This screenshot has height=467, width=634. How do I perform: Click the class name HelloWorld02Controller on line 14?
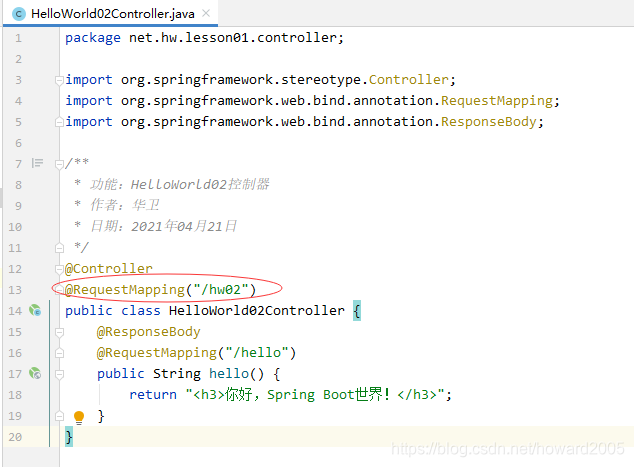point(257,311)
